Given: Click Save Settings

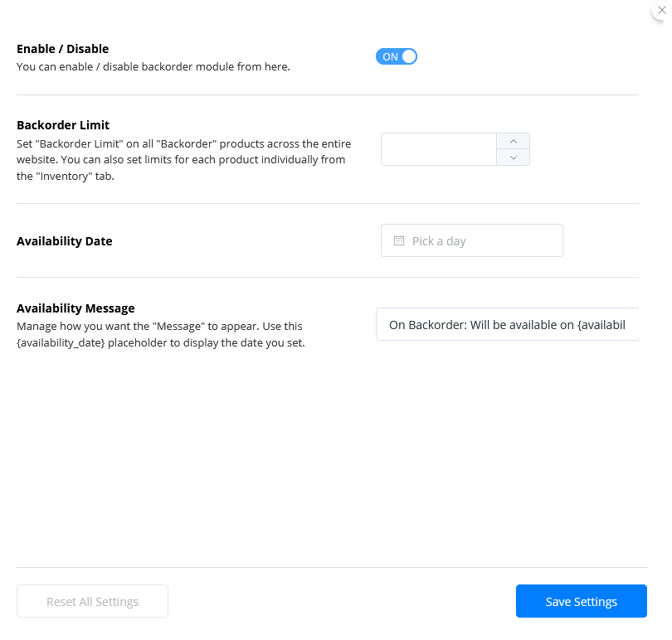Looking at the screenshot, I should (581, 601).
